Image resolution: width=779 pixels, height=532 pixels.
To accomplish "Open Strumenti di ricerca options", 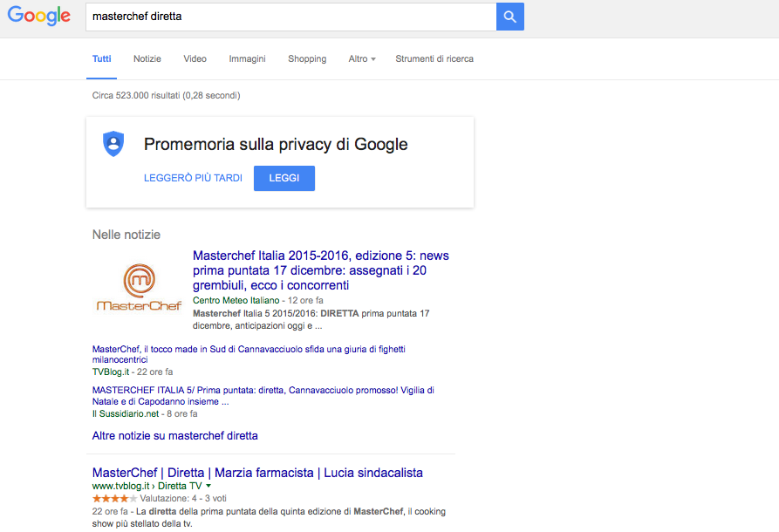I will coord(434,58).
